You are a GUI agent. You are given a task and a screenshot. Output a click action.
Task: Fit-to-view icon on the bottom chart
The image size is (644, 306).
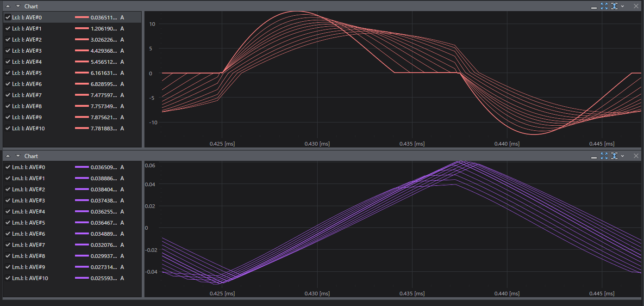pos(604,156)
